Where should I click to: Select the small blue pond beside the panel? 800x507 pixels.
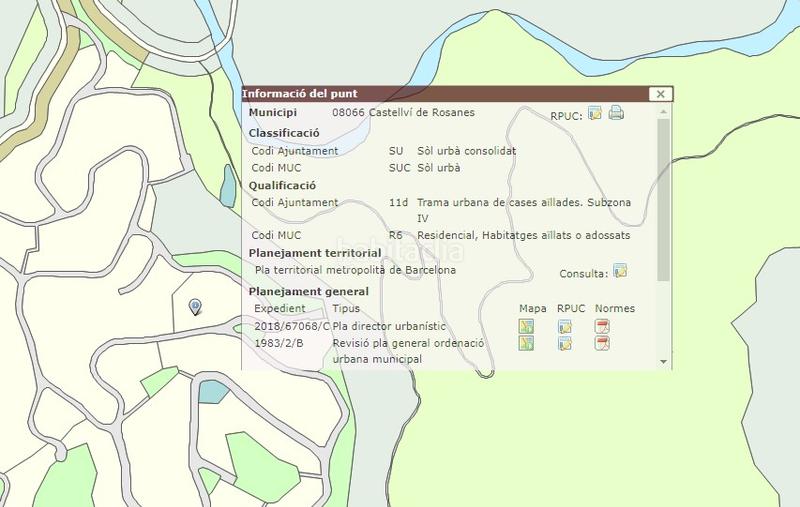pos(228,182)
